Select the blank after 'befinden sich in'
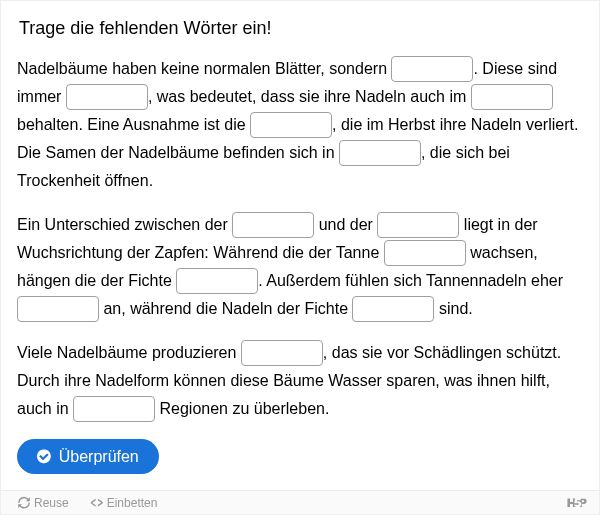600x515 pixels. click(380, 153)
